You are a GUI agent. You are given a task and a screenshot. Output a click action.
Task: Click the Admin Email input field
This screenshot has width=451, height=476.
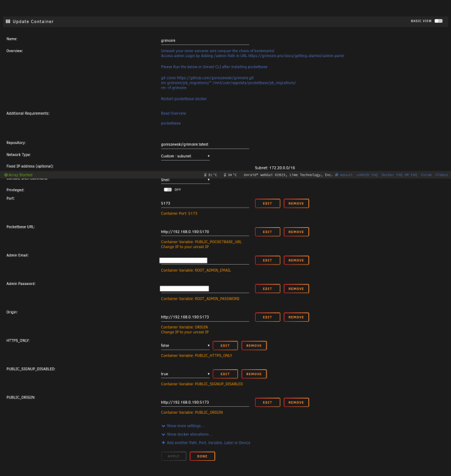point(205,260)
